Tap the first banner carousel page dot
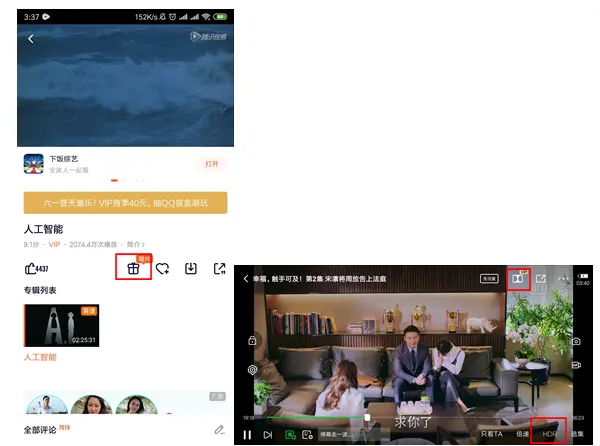Screen dimensions: 600x446 tap(114, 181)
